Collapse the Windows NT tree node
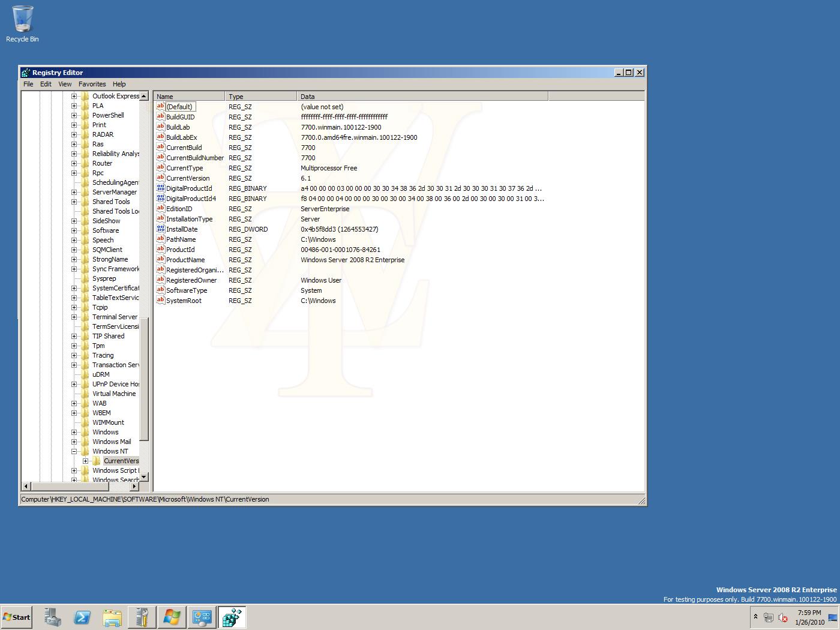This screenshot has height=630, width=840. click(x=74, y=451)
